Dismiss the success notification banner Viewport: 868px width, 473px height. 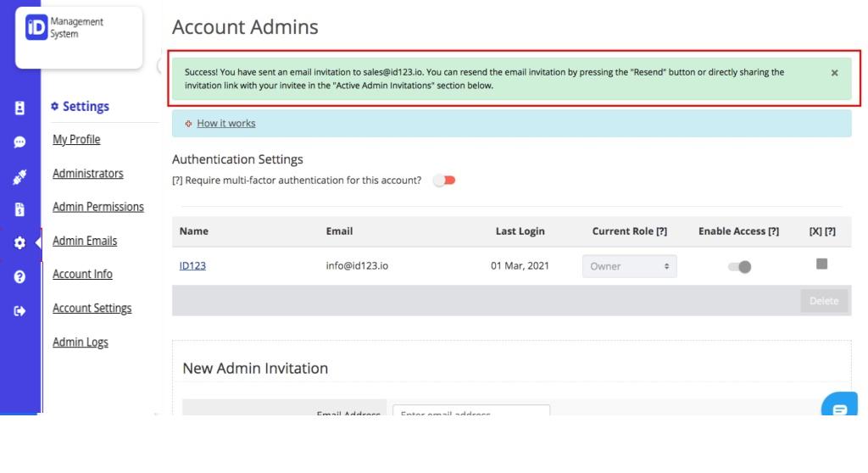coord(834,73)
